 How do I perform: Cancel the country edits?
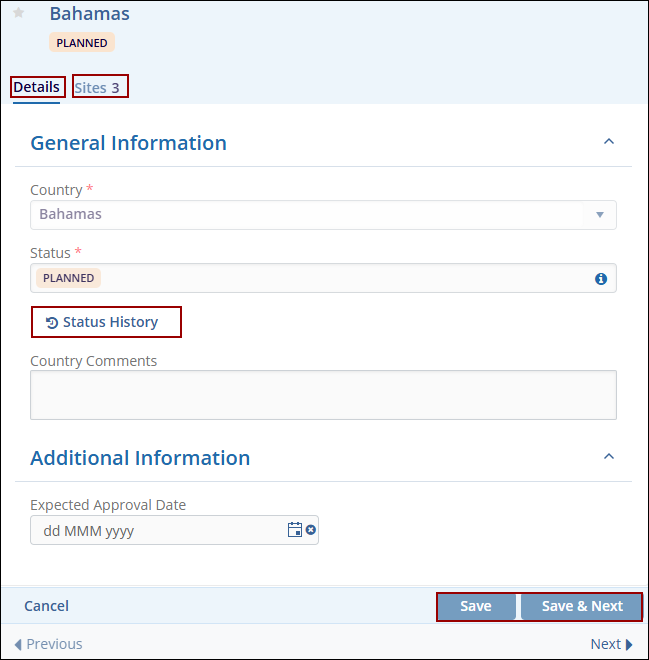47,606
